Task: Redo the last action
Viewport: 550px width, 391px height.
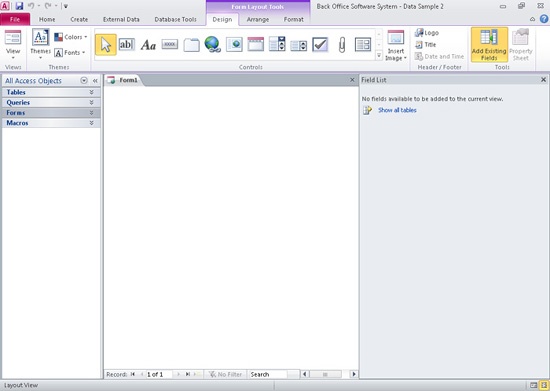Action: coord(48,6)
